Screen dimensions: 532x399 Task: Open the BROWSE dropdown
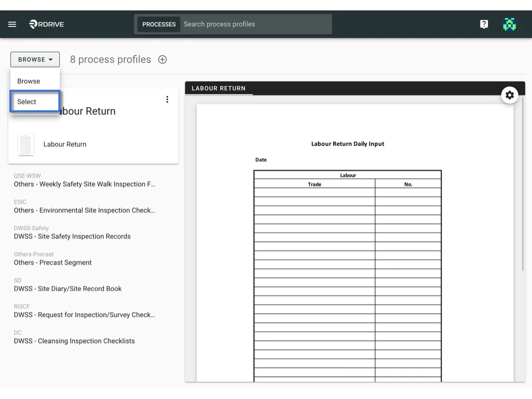(35, 59)
